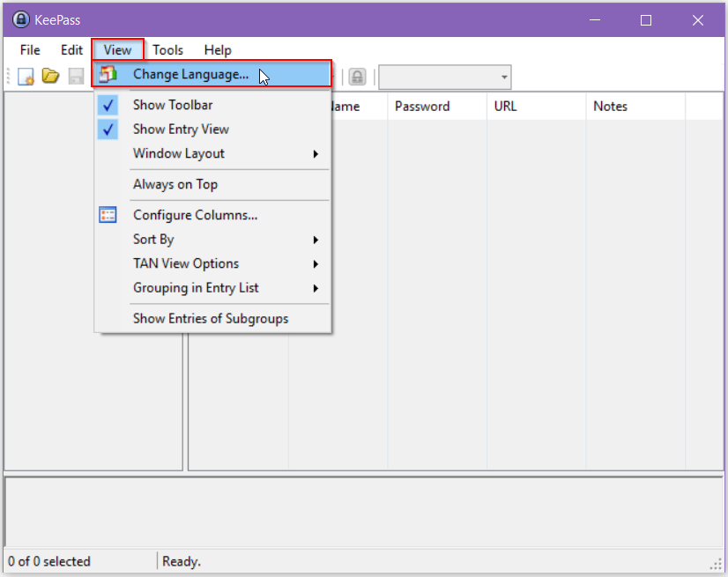The width and height of the screenshot is (728, 577).
Task: Expand the Sort By submenu arrow
Action: pos(316,240)
